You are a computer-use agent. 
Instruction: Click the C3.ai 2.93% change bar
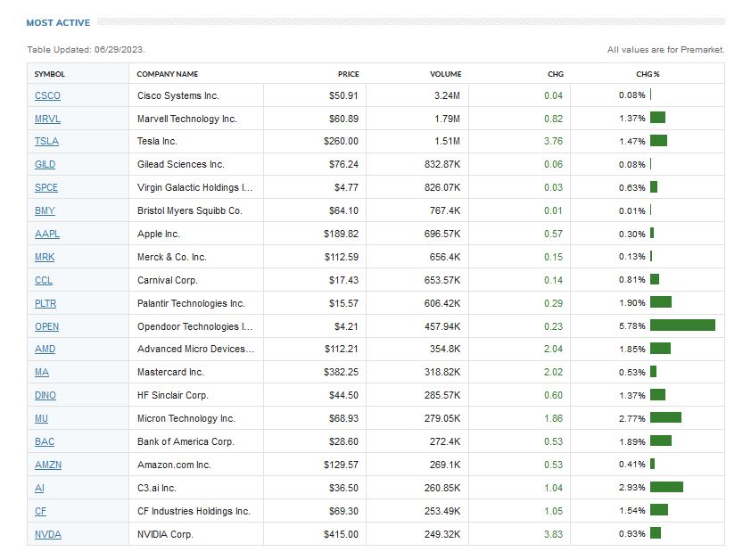coord(666,487)
